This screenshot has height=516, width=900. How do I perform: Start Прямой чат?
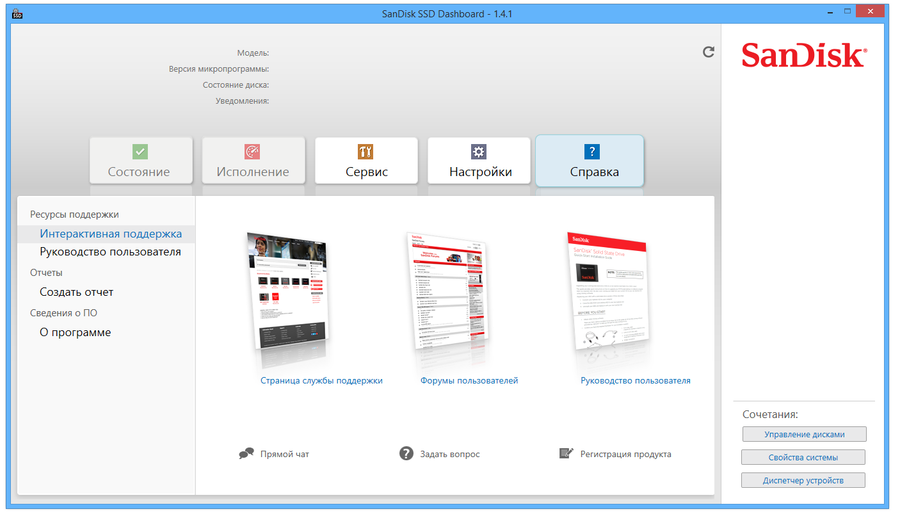click(x=285, y=454)
